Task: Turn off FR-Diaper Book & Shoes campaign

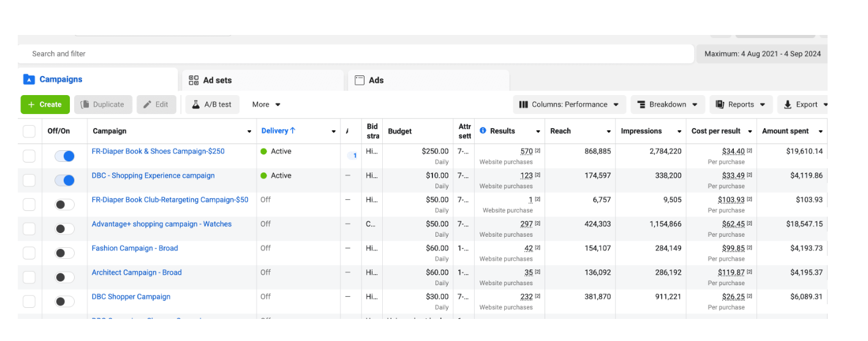Action: click(64, 156)
